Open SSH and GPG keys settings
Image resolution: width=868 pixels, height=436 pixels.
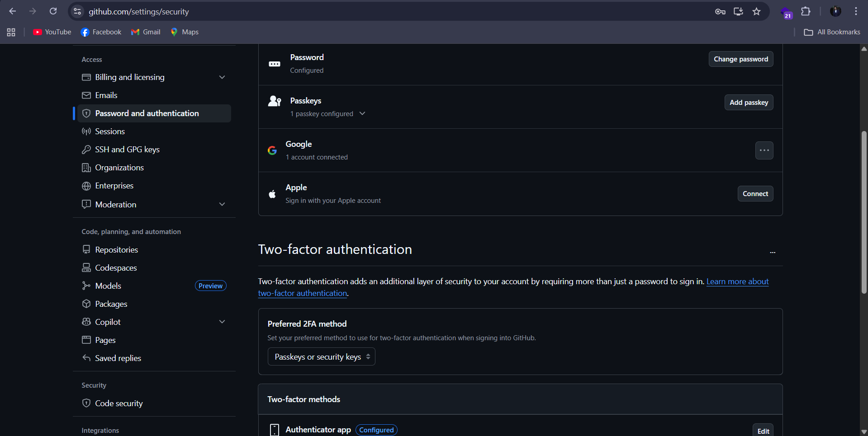tap(127, 150)
